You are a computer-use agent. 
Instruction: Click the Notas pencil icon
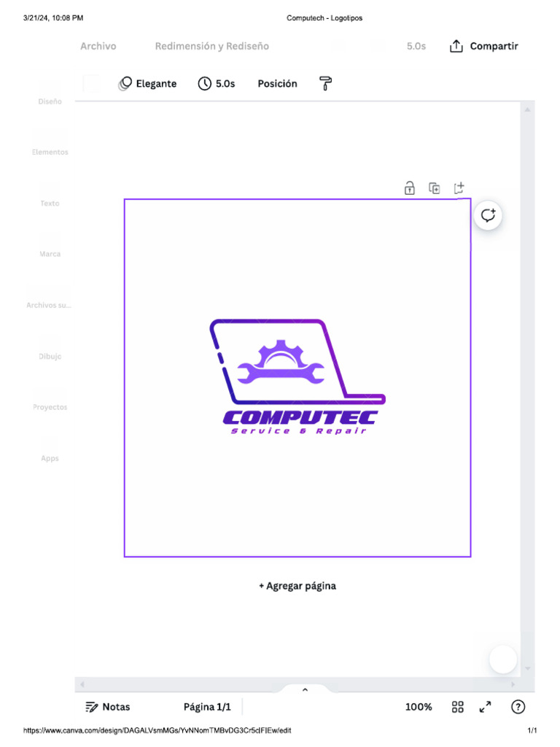point(91,707)
